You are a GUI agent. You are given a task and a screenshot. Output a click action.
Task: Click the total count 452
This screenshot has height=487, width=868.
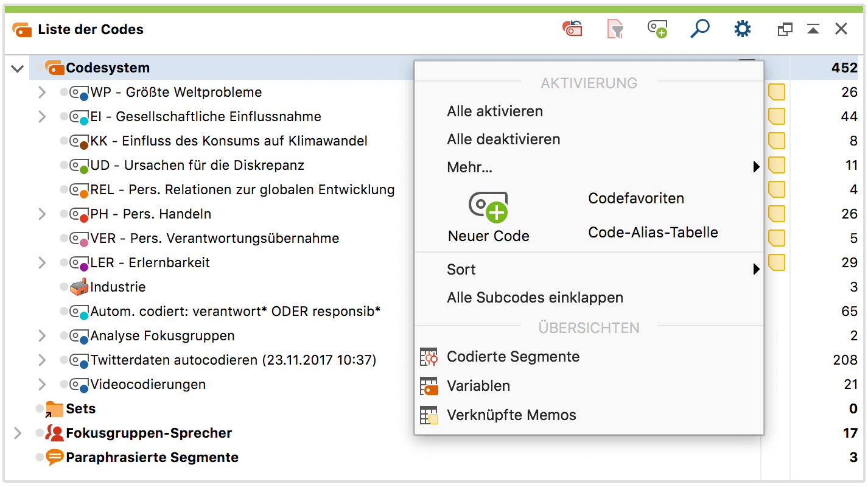click(x=845, y=68)
